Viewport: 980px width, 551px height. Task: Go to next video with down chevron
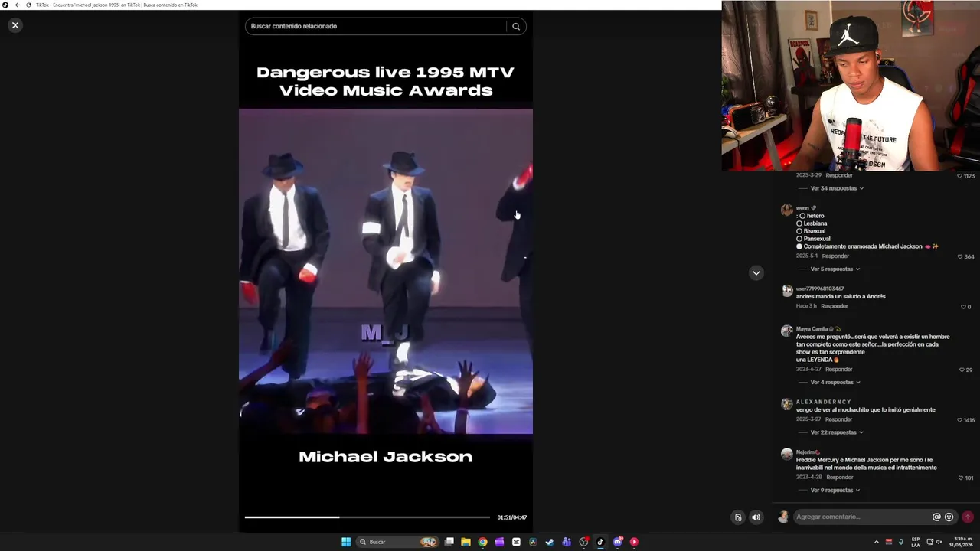point(756,272)
